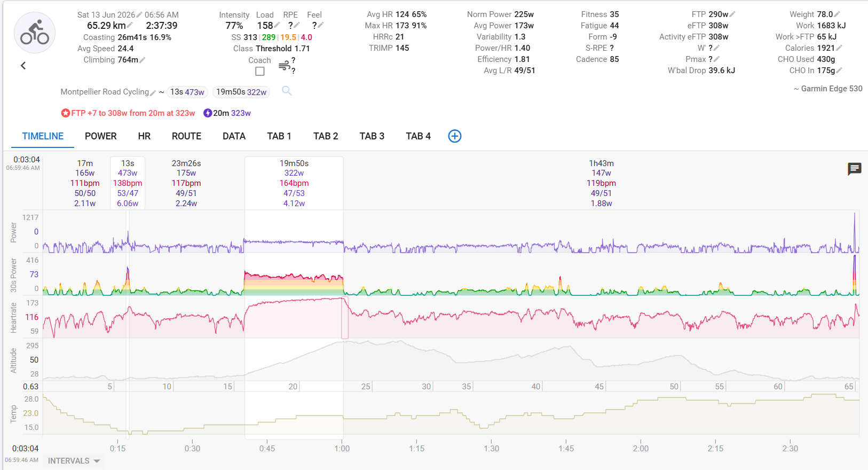Image resolution: width=868 pixels, height=470 pixels.
Task: Add a new tab with plus icon
Action: [x=455, y=136]
